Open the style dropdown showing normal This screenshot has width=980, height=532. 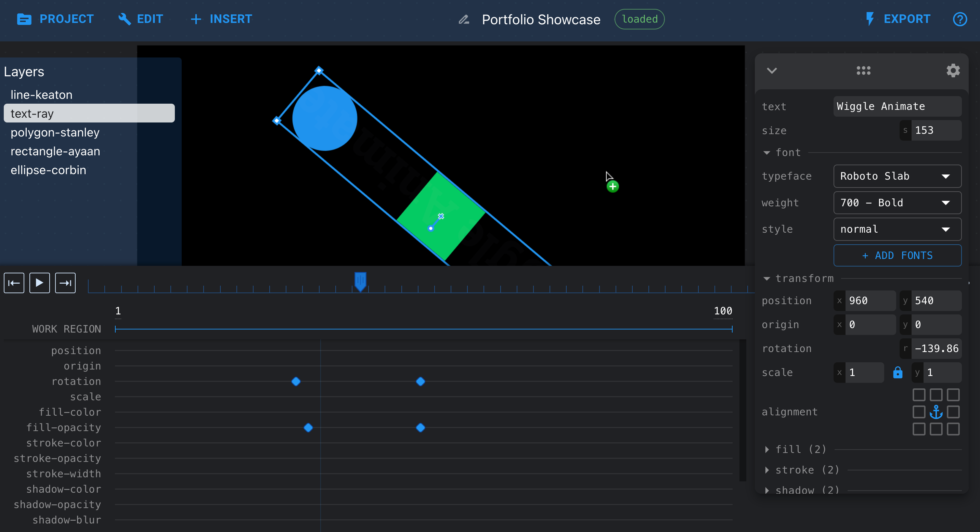(x=895, y=229)
